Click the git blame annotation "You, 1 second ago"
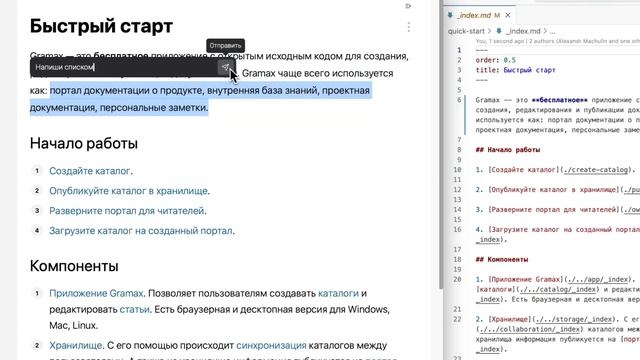Screen dimensions: 640x360 click(500, 41)
